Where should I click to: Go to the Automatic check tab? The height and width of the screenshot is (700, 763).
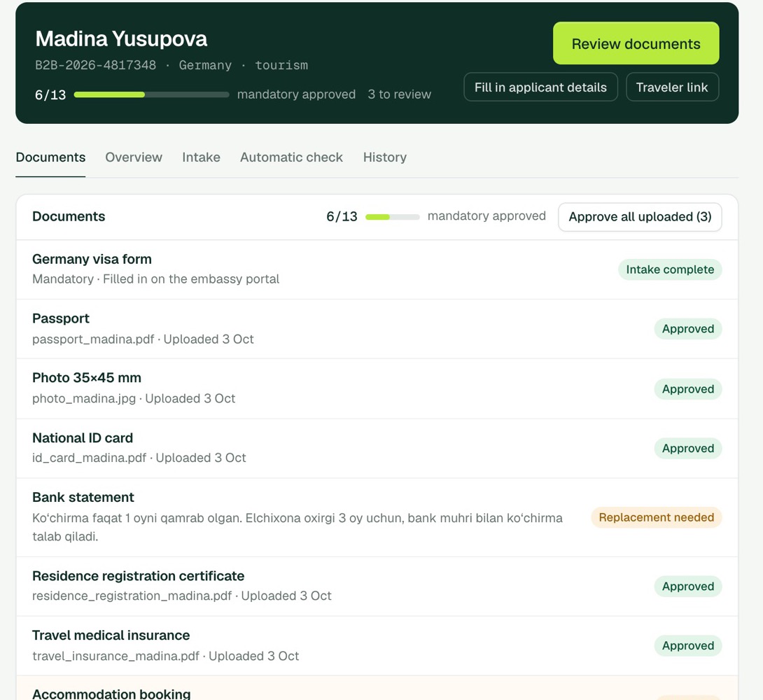click(x=291, y=157)
